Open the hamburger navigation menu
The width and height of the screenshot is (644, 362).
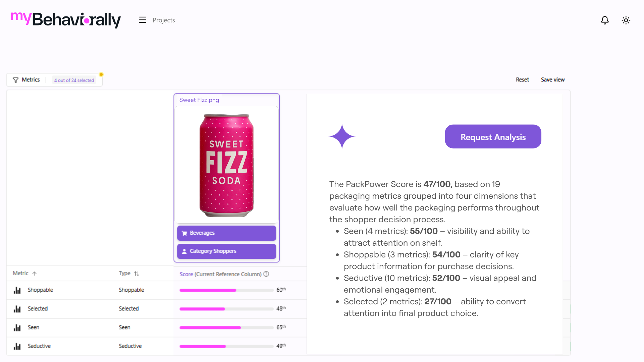[x=143, y=20]
